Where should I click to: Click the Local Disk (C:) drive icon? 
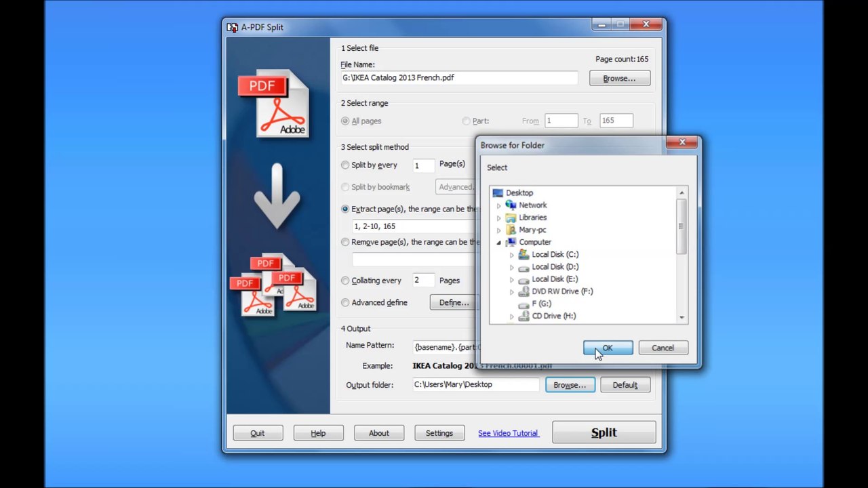(524, 254)
